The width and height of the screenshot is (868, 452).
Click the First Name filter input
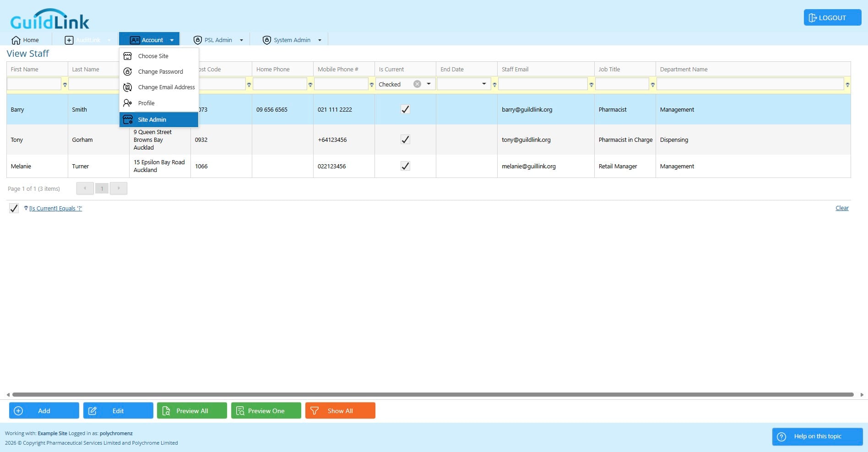34,84
